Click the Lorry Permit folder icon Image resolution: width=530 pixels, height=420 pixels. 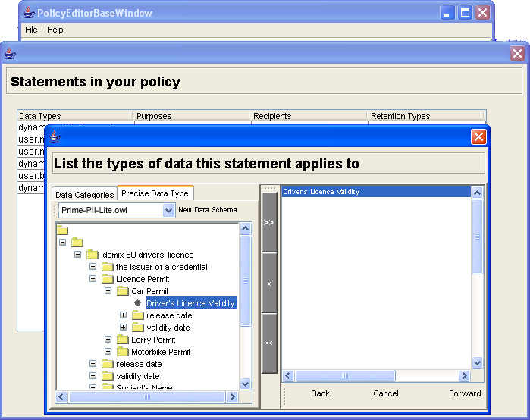(x=122, y=340)
